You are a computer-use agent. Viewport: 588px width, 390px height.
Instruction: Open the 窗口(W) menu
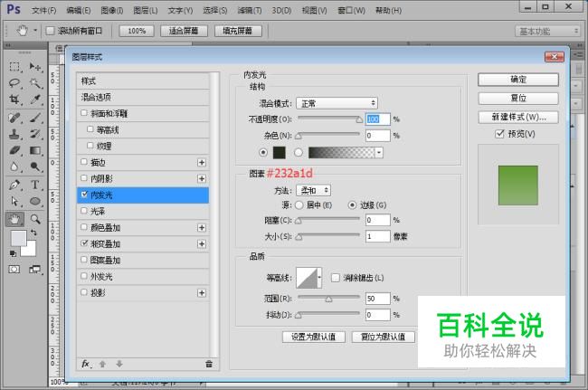pyautogui.click(x=351, y=11)
